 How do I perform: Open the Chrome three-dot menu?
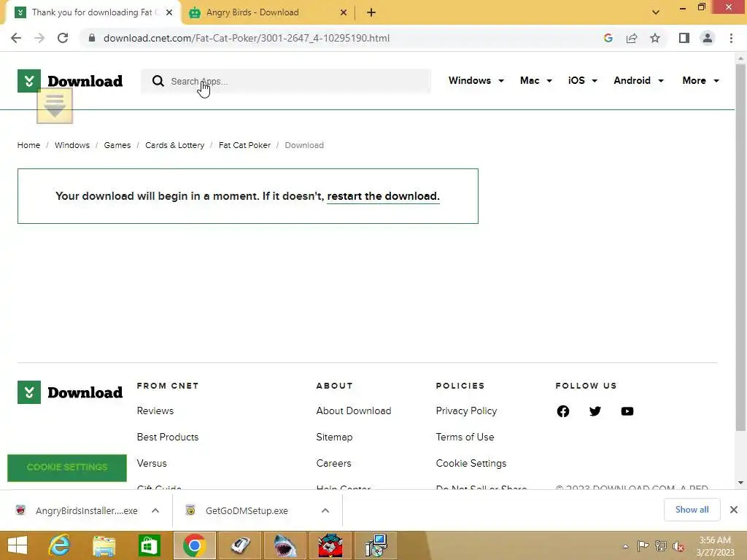click(x=731, y=38)
